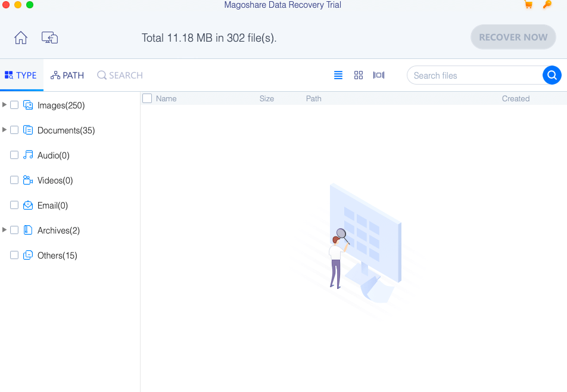Check the Archives(2) checkbox
Screen dimensions: 567x392
coord(14,230)
